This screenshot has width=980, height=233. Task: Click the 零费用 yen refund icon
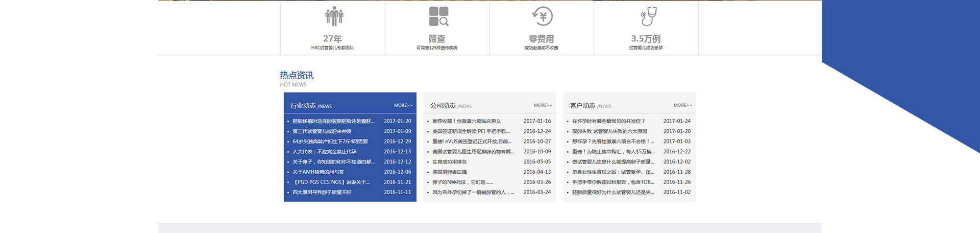coord(543,16)
